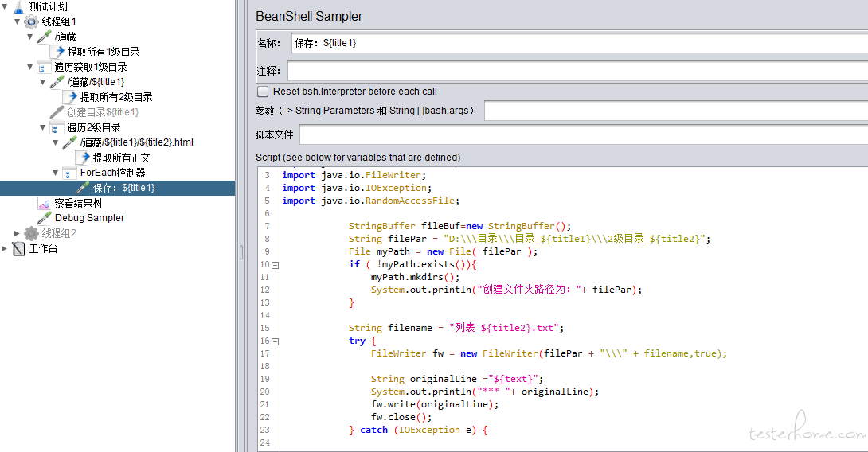Click the 参数 parameters input field
The width and height of the screenshot is (868, 452).
[x=676, y=111]
